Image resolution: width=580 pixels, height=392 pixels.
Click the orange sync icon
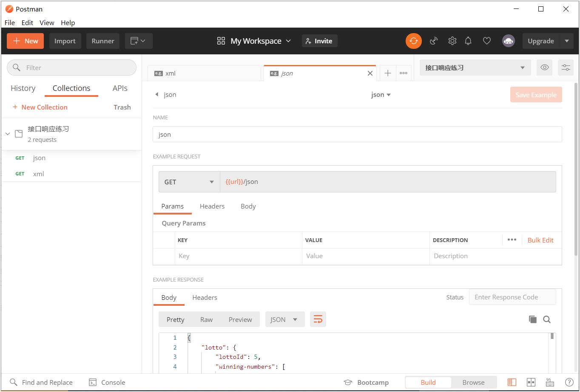click(413, 41)
